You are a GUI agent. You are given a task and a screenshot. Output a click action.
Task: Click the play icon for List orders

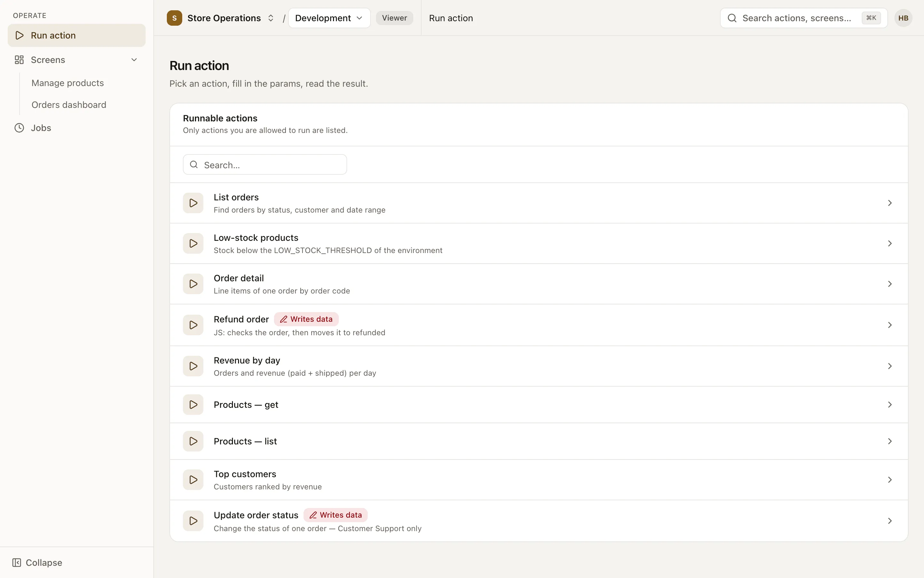(x=193, y=203)
